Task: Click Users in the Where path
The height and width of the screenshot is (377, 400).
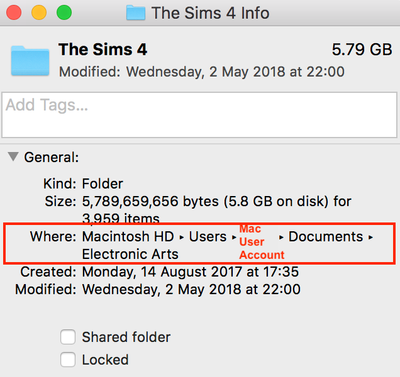Action: [208, 237]
